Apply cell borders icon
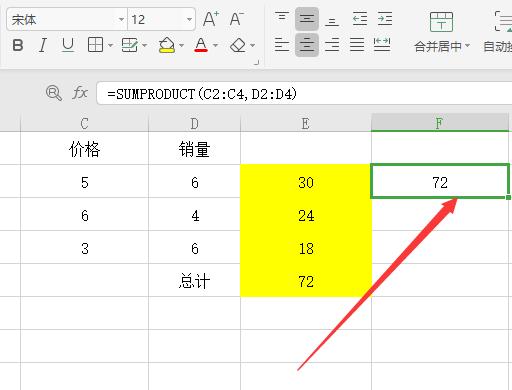This screenshot has height=390, width=512. click(95, 45)
